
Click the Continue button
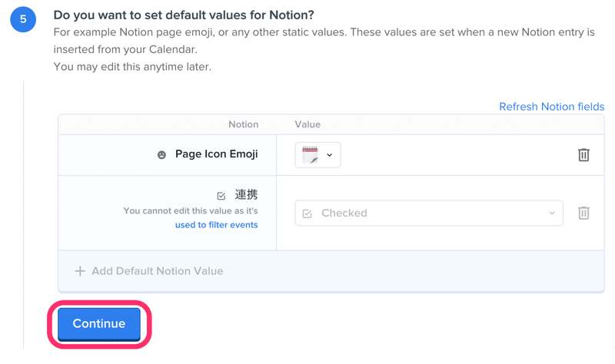99,323
